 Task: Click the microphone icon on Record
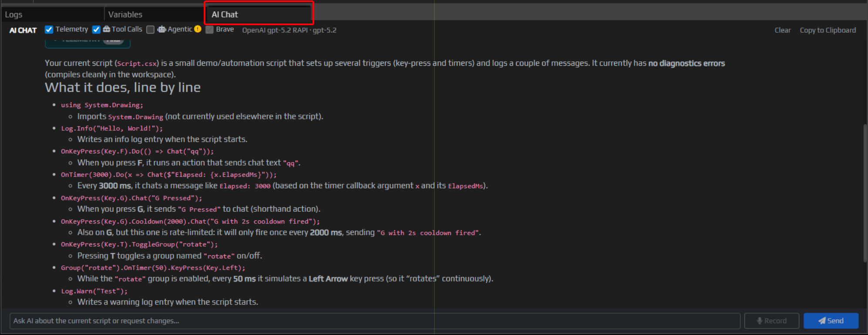tap(760, 321)
